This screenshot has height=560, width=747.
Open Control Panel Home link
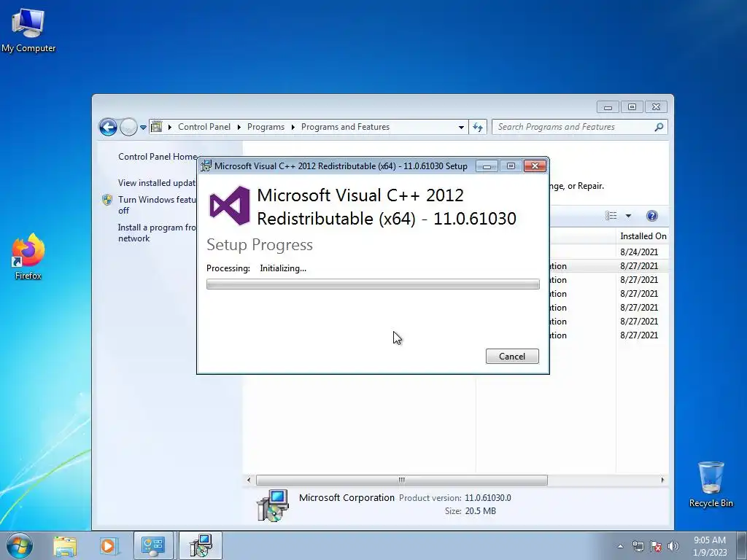tap(158, 157)
